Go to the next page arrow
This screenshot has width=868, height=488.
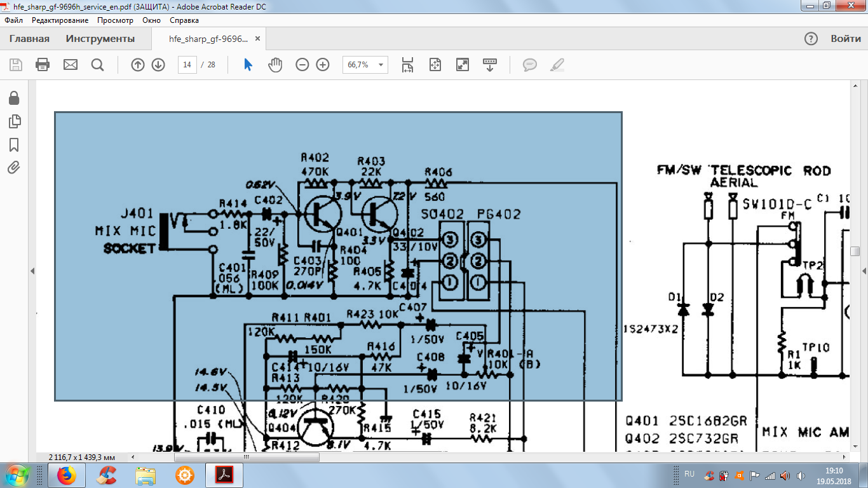158,65
